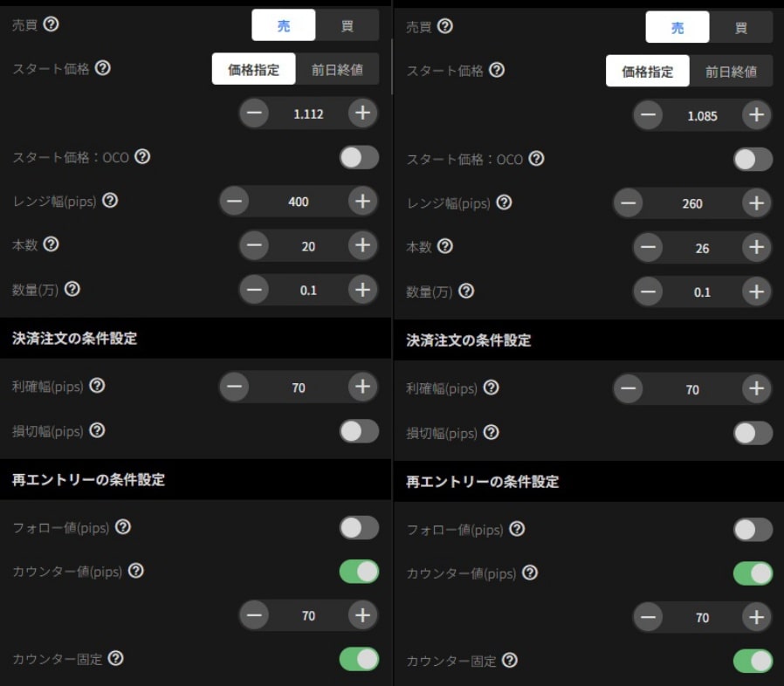
Task: Decrease left counter value 70 with minus
Action: 254,615
